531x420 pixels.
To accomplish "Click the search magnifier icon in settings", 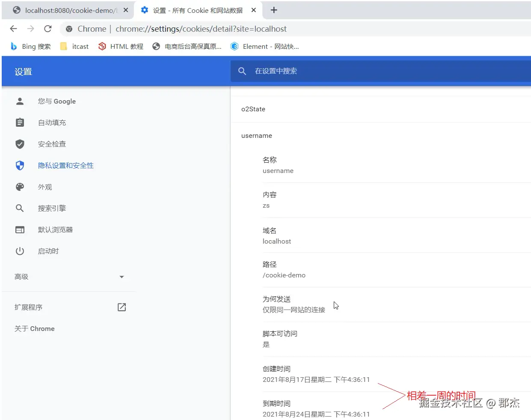I will (x=242, y=71).
